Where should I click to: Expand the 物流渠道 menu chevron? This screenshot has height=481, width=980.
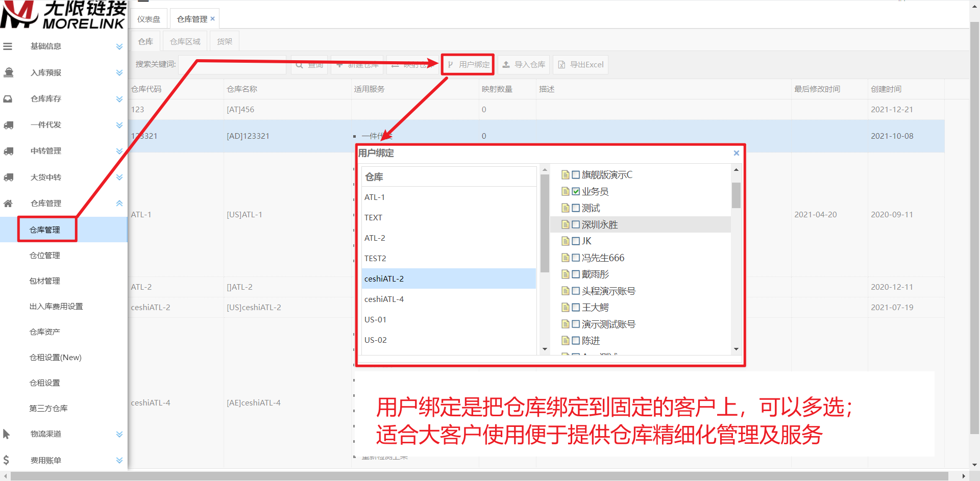tap(119, 434)
